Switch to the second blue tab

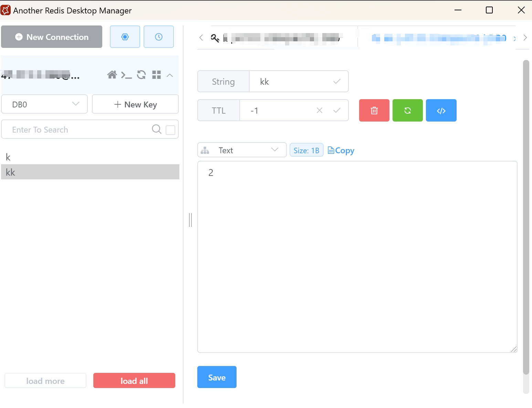(x=439, y=38)
